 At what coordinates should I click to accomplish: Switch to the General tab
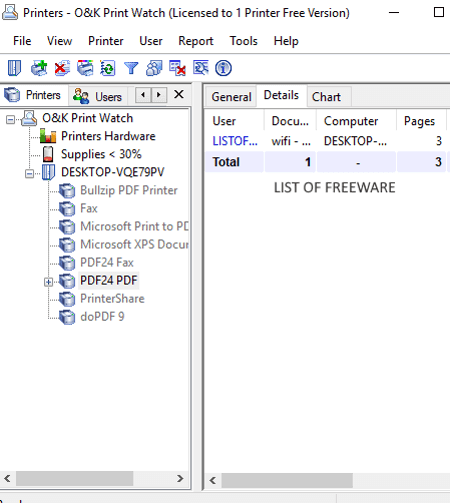point(231,97)
